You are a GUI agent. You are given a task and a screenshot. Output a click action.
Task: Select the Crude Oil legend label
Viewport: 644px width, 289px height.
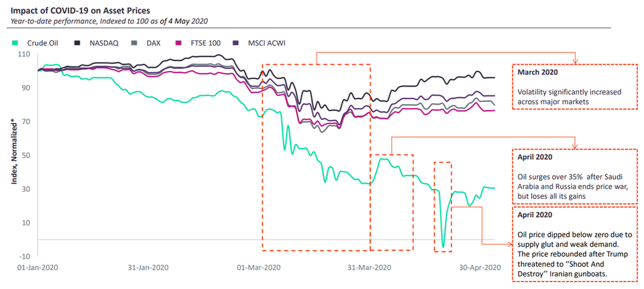click(x=44, y=43)
